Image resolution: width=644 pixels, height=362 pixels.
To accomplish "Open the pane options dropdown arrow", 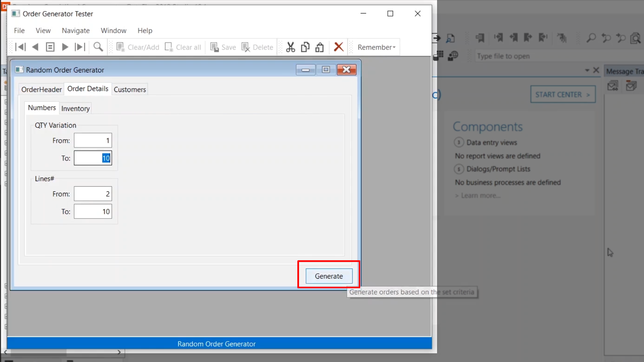I will [587, 70].
